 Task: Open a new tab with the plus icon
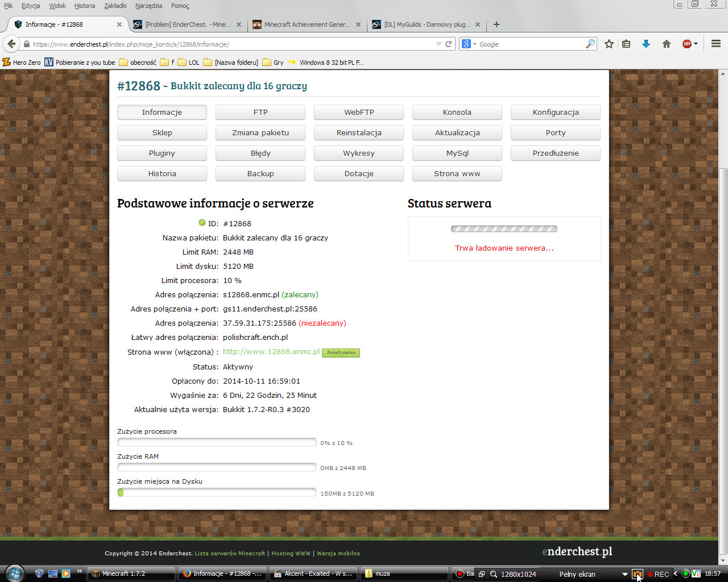coord(497,24)
